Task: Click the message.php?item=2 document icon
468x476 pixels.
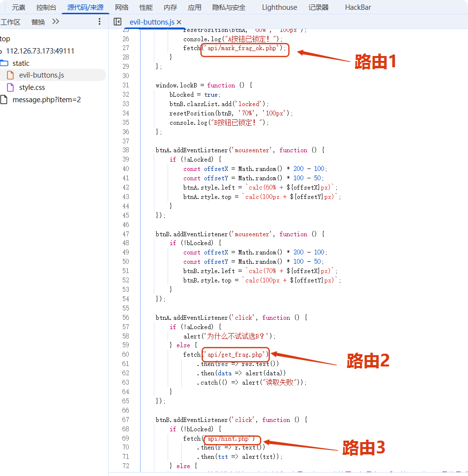Action: [4, 100]
